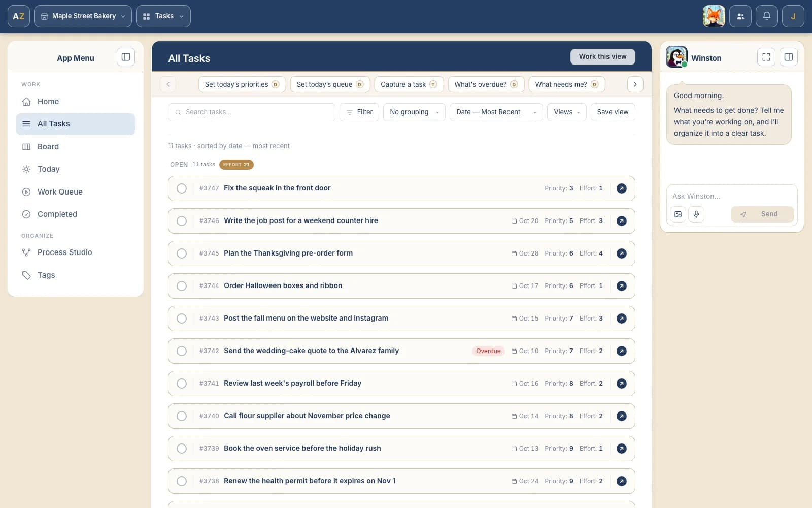Complete the Thanksgiving pre-order form task
This screenshot has width=812, height=508.
click(x=182, y=253)
